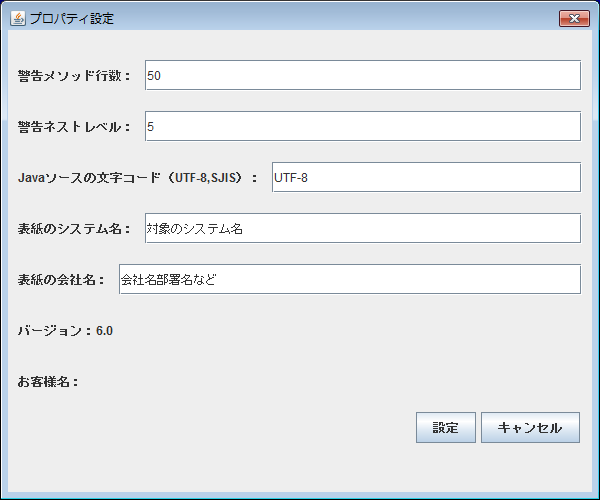Click the プロパティ設定 window title text
This screenshot has width=600, height=500.
click(72, 18)
